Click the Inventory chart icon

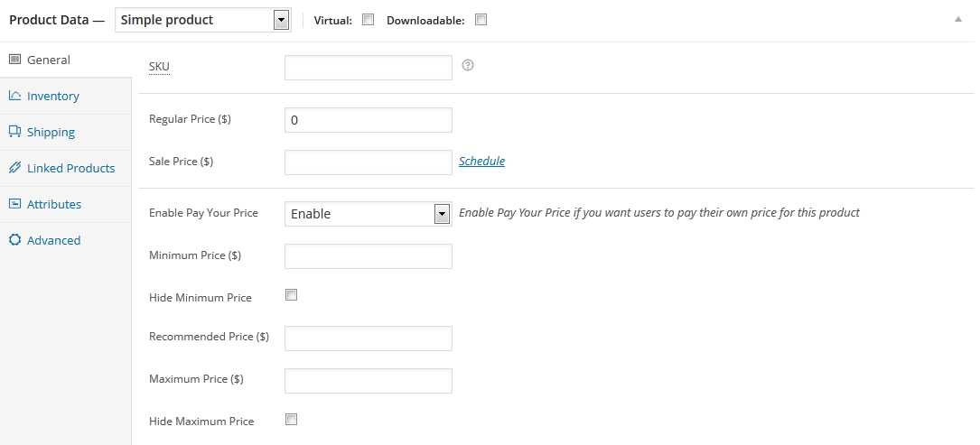pos(14,96)
